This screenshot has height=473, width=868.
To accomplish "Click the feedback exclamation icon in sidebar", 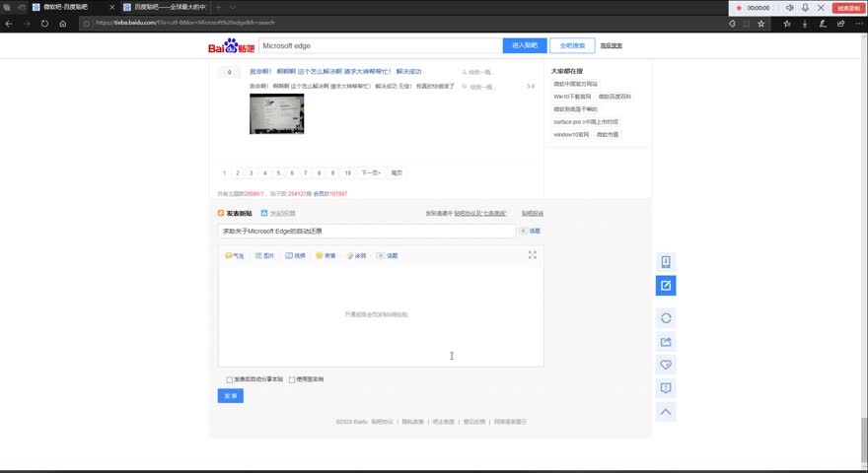I will 666,388.
